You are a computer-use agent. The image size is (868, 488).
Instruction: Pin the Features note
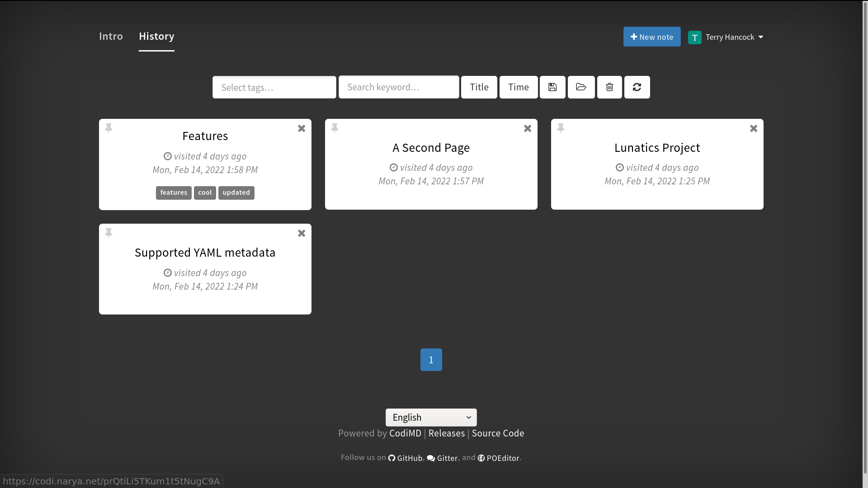coord(108,128)
